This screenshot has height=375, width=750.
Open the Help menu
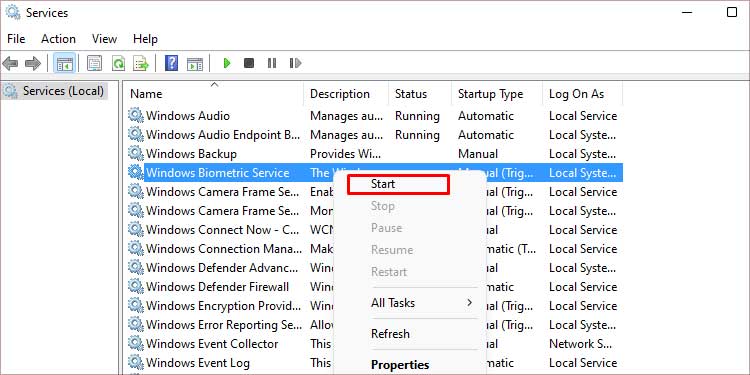(x=145, y=39)
